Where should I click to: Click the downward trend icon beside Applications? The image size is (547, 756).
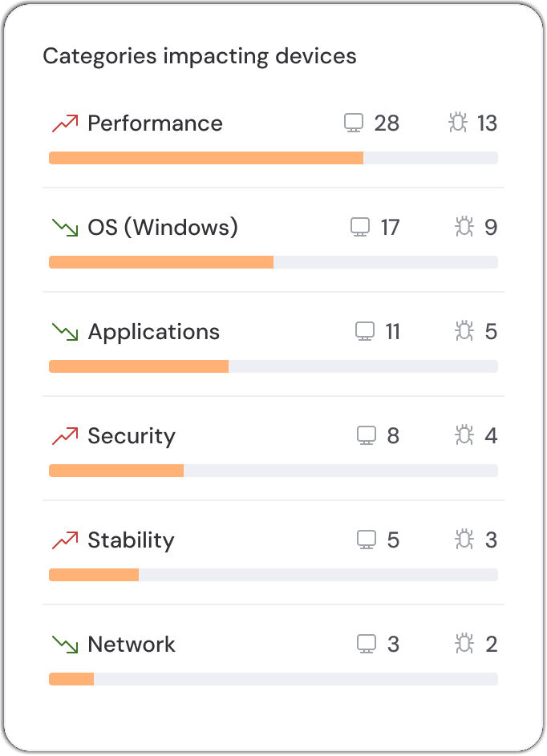pyautogui.click(x=65, y=332)
